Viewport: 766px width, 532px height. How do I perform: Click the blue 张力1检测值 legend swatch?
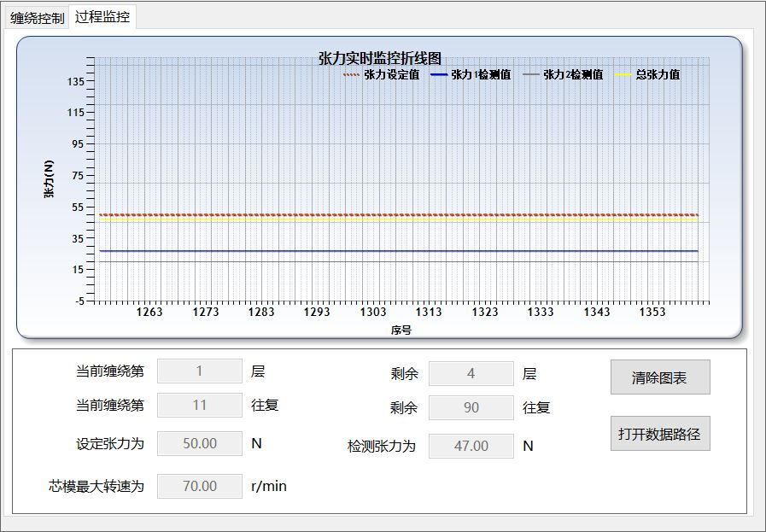[439, 75]
